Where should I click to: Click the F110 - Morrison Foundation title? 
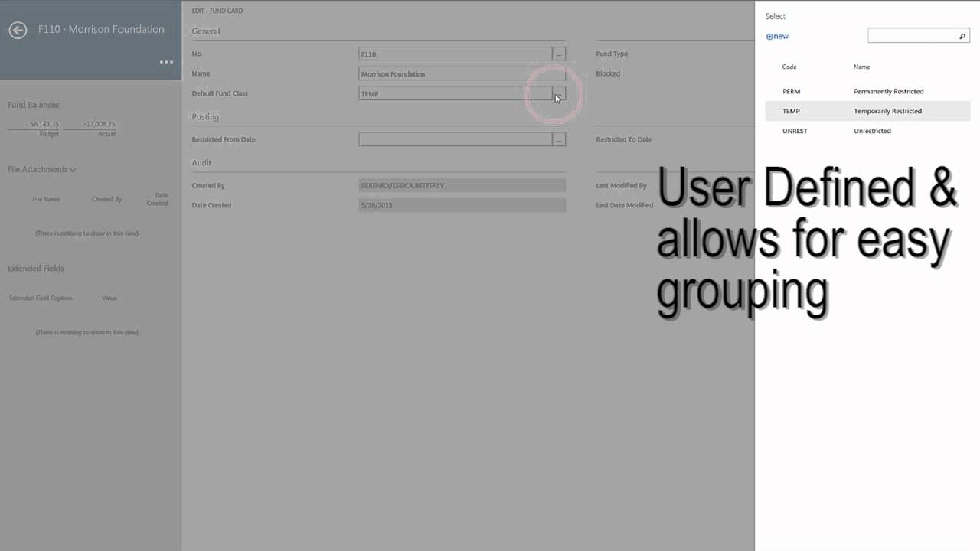tap(101, 29)
